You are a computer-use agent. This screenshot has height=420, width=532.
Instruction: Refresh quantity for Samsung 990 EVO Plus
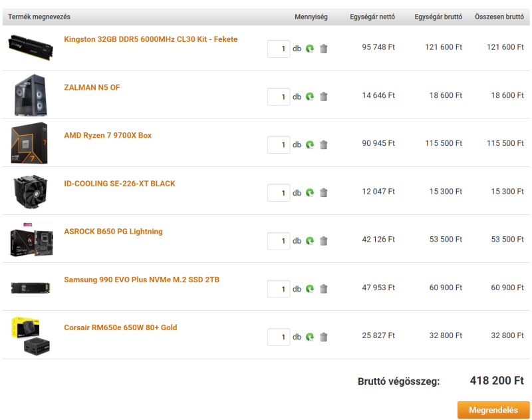[x=310, y=289]
